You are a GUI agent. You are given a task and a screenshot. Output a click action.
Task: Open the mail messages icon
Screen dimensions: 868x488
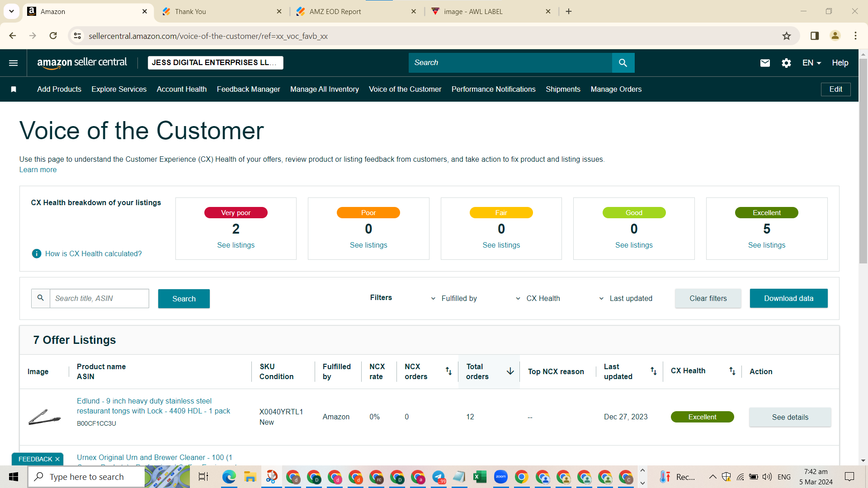click(765, 63)
